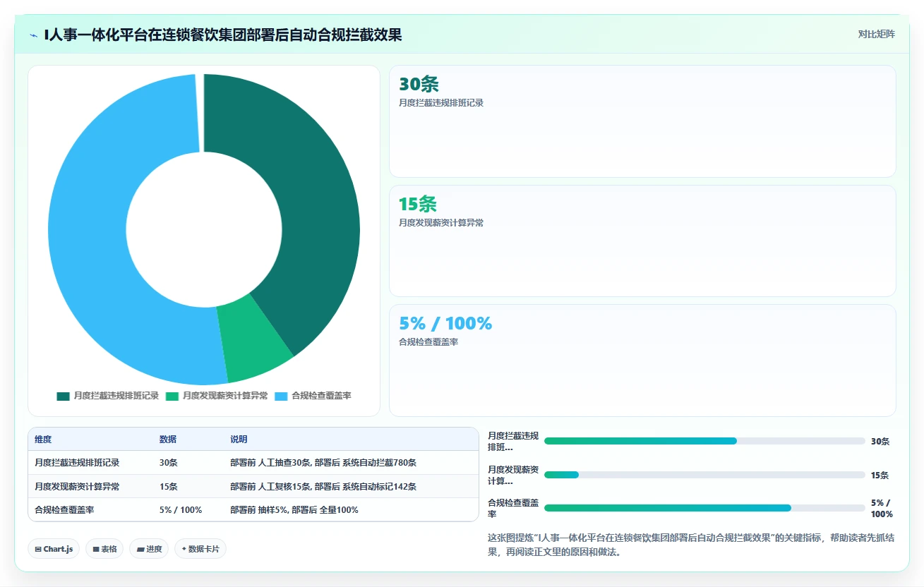
Task: Click the 说明 column header
Action: [x=239, y=440]
